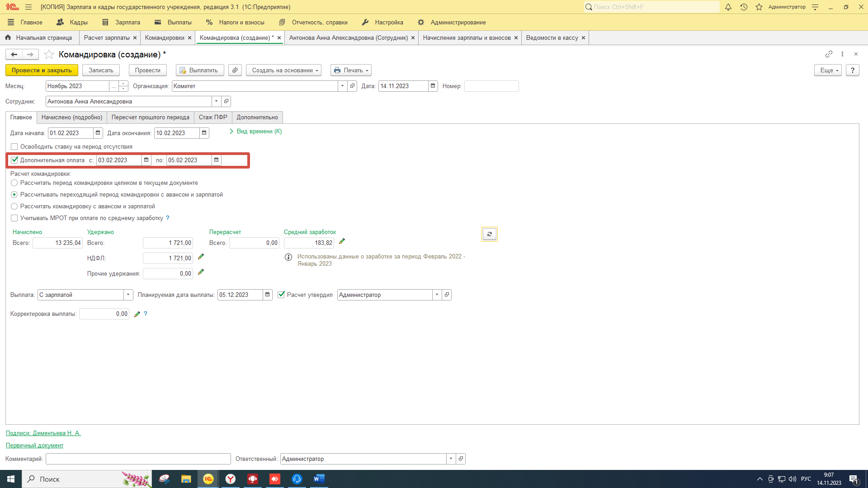Open the Организация record button
The image size is (868, 488).
[x=352, y=86]
